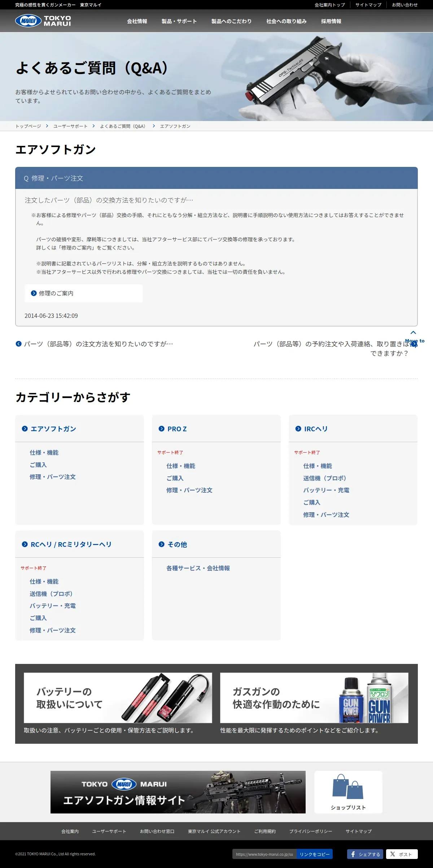Select 送信機(プロポ) under RCヘリ
This screenshot has width=433, height=868.
click(51, 594)
